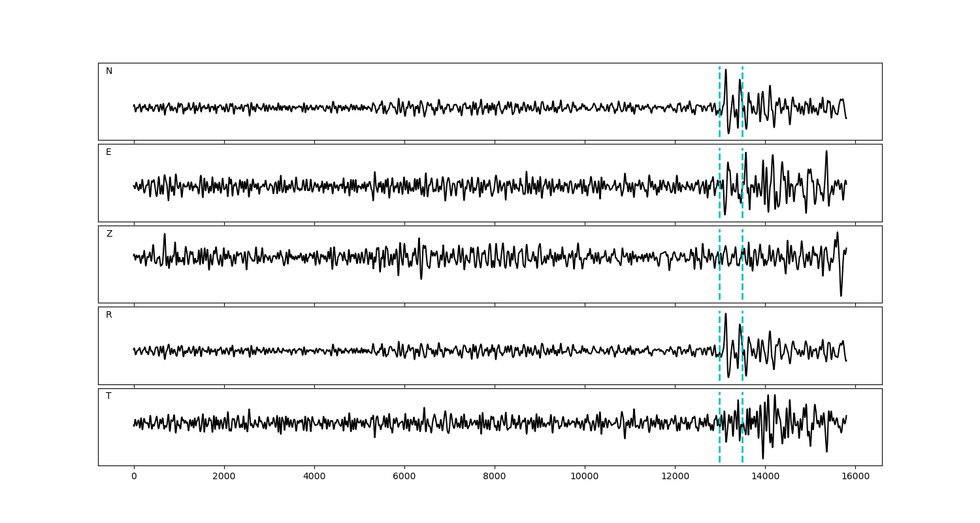The image size is (980, 523).
Task: Click the E component label
Action: (x=108, y=152)
